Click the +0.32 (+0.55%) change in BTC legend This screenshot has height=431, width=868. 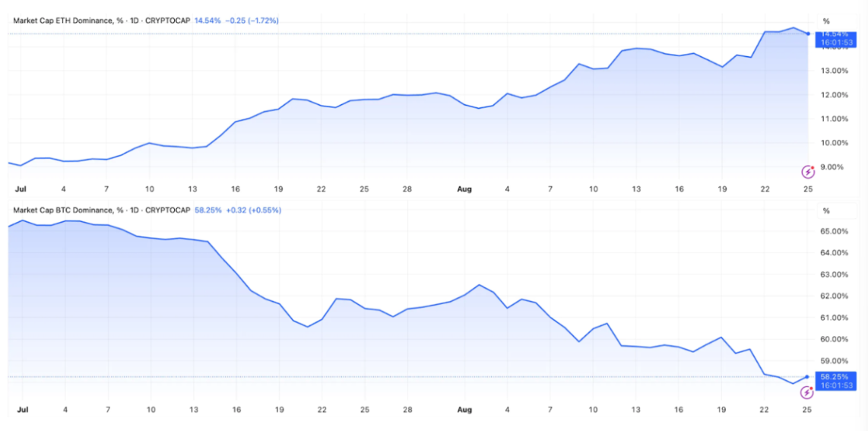click(254, 210)
